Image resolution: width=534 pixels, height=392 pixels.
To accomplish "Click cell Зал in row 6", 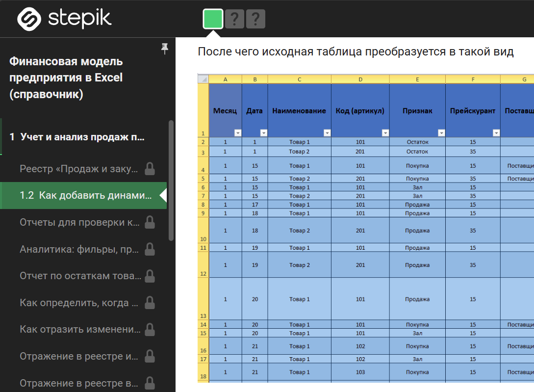I will [417, 187].
